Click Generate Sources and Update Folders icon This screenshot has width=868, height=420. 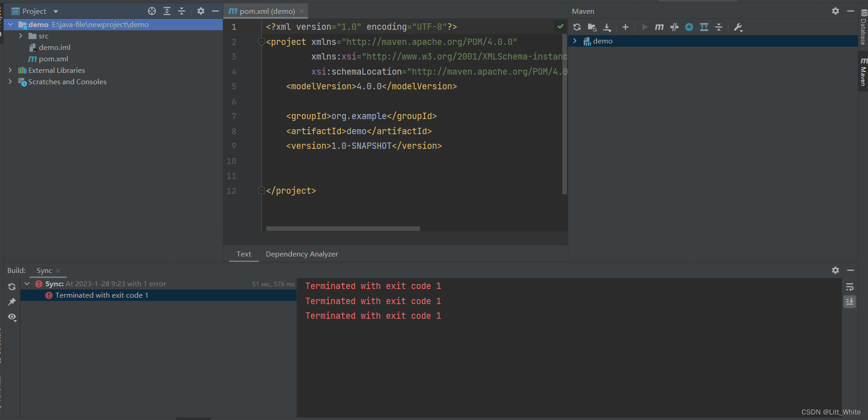coord(592,27)
